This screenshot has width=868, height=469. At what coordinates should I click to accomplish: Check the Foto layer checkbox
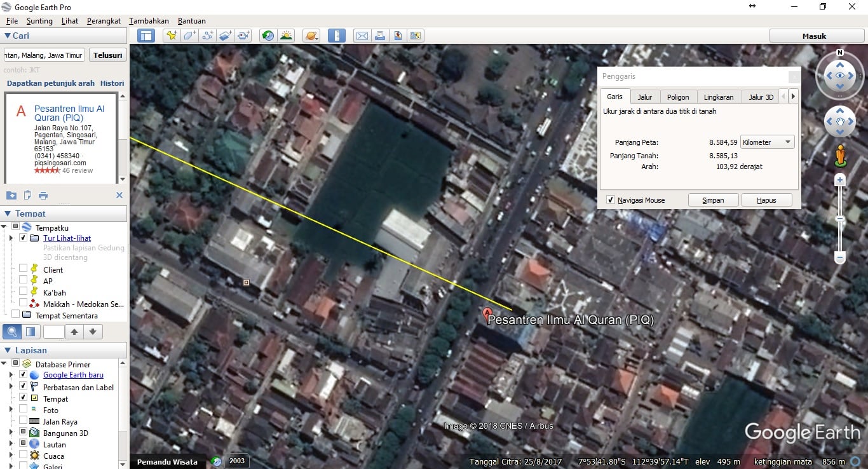(x=24, y=410)
